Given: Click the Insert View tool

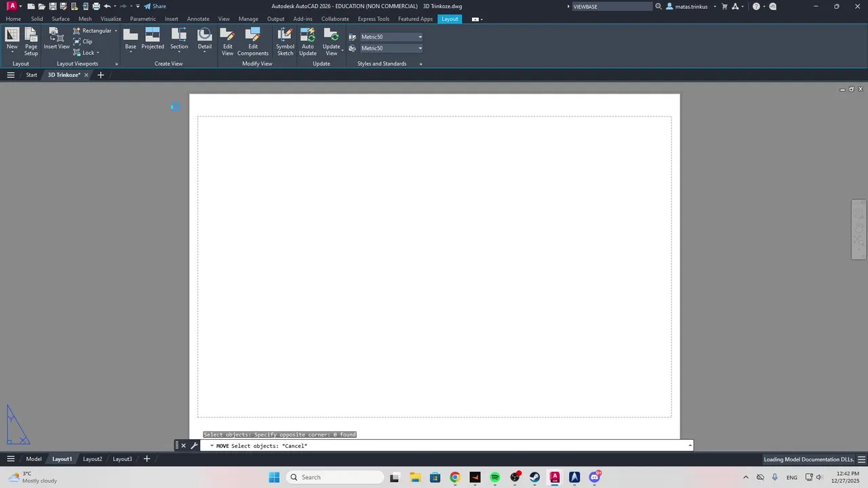Looking at the screenshot, I should tap(57, 39).
